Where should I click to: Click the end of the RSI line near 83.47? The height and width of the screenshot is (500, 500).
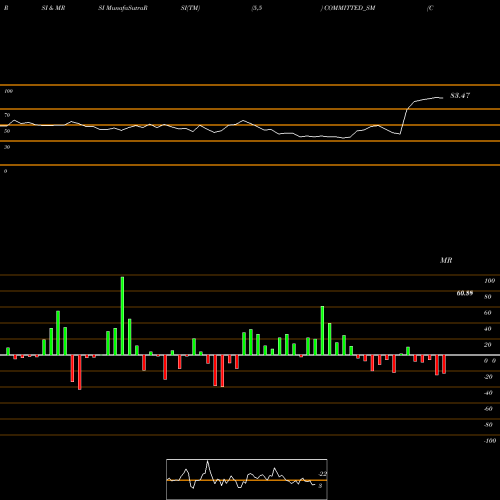point(442,98)
